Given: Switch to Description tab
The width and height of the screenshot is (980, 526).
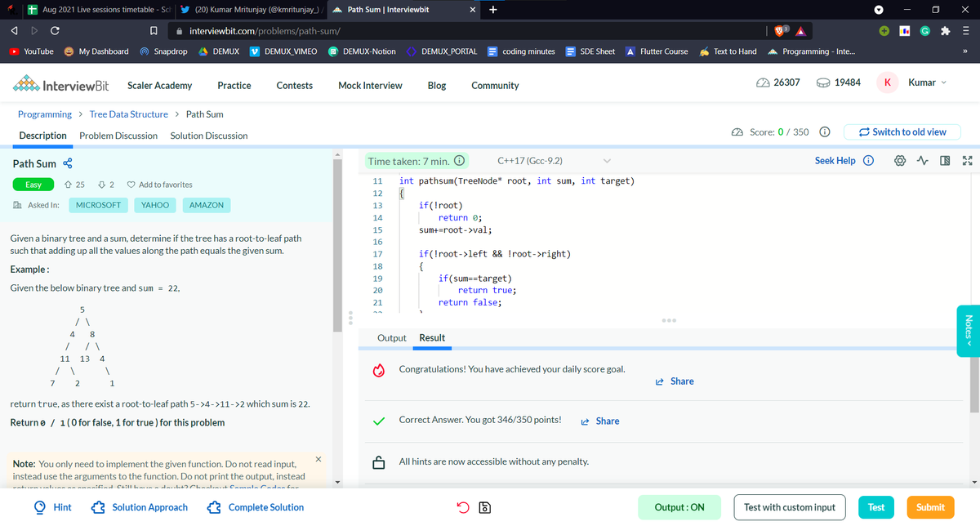Looking at the screenshot, I should point(42,136).
